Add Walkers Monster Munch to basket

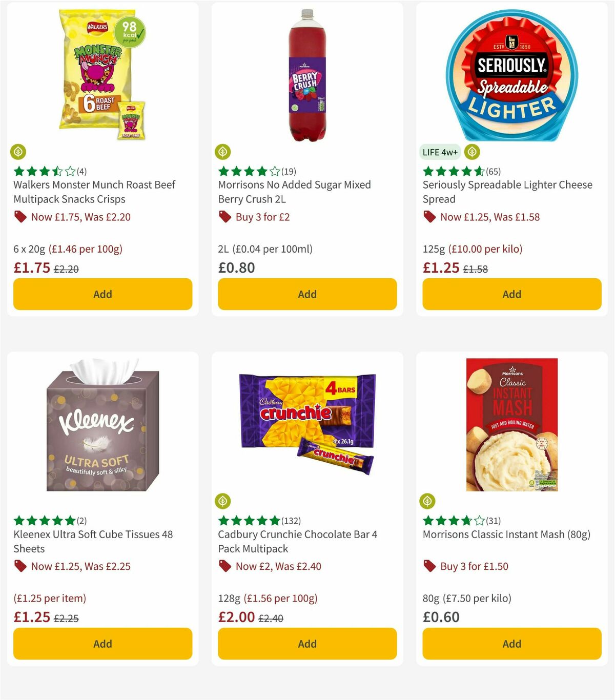coord(102,294)
